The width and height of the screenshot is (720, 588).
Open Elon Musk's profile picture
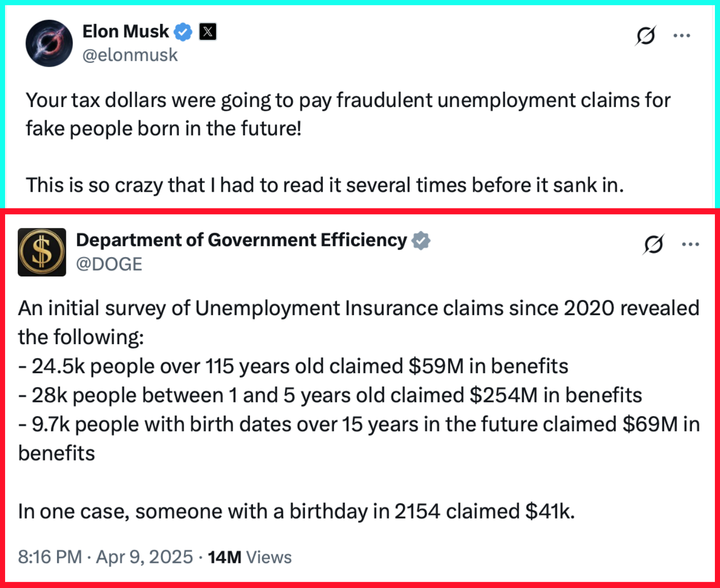click(x=49, y=43)
